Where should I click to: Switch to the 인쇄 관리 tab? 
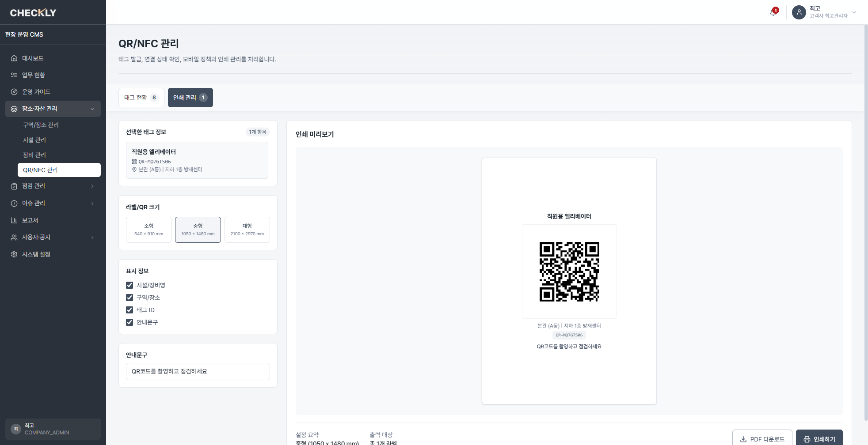point(190,98)
